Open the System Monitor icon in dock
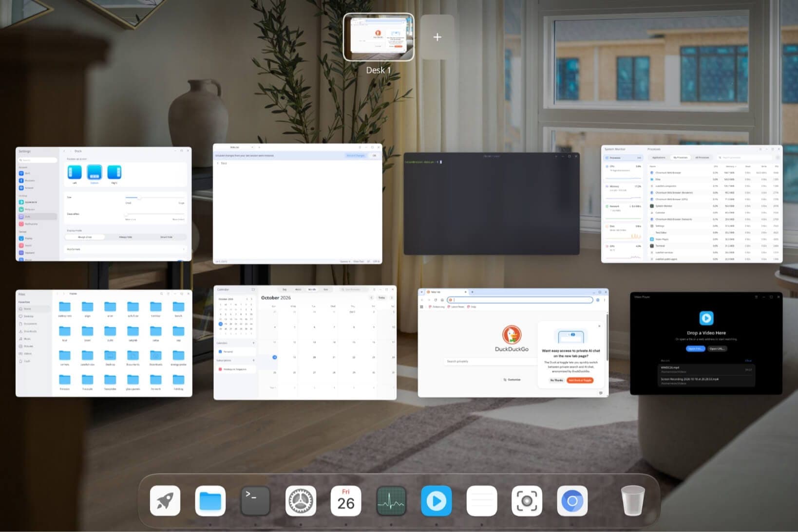The image size is (798, 532). [x=391, y=501]
